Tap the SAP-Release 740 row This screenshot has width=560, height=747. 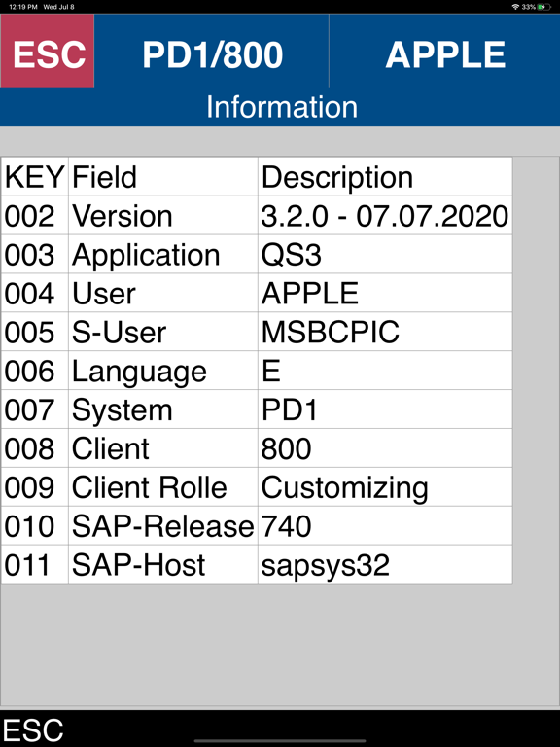[257, 525]
